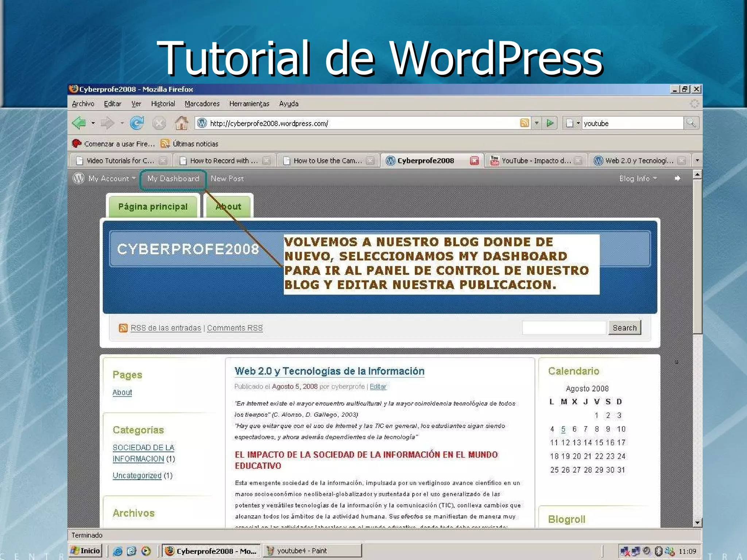Close the Cyberprofe2008 tab
This screenshot has height=560, width=747.
coord(474,161)
